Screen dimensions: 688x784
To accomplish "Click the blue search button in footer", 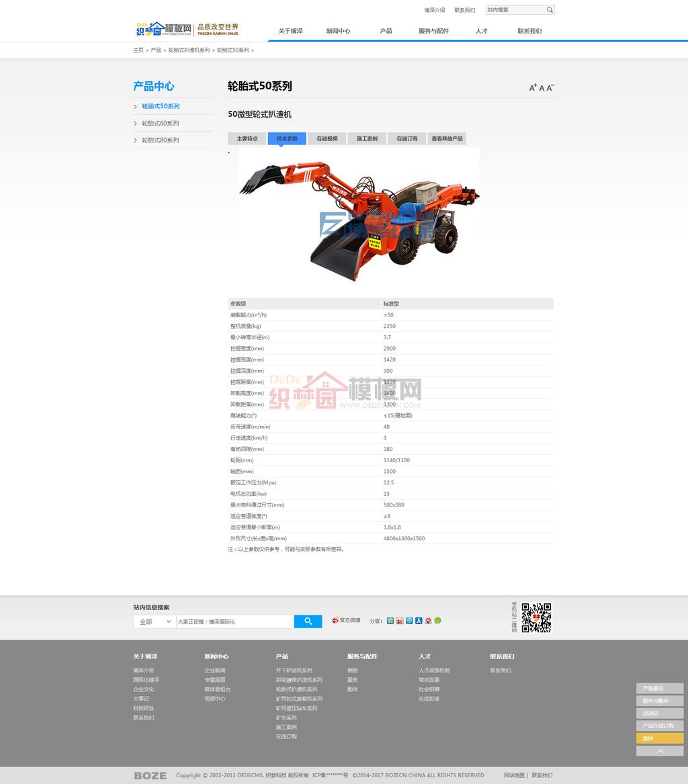I will pos(308,621).
